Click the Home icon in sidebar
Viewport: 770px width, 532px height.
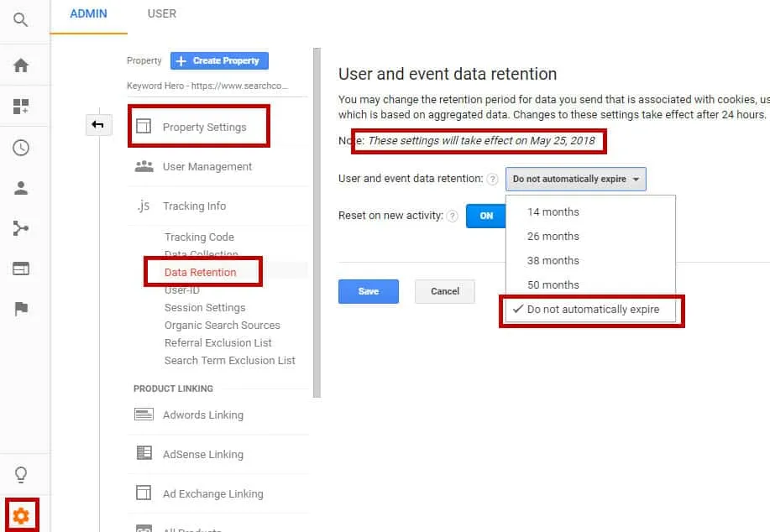pos(23,63)
